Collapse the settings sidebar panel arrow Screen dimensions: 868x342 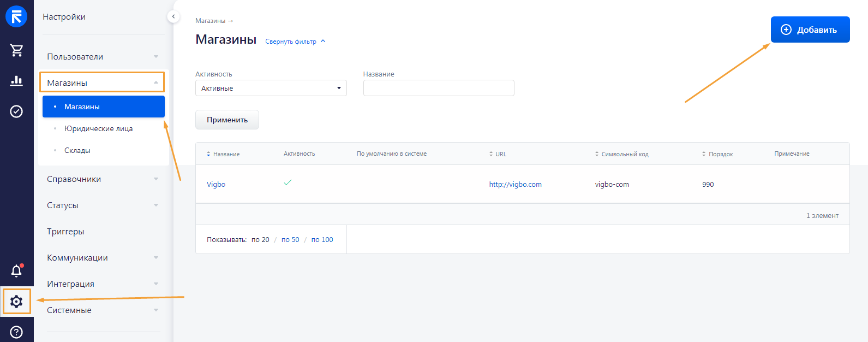(x=173, y=16)
